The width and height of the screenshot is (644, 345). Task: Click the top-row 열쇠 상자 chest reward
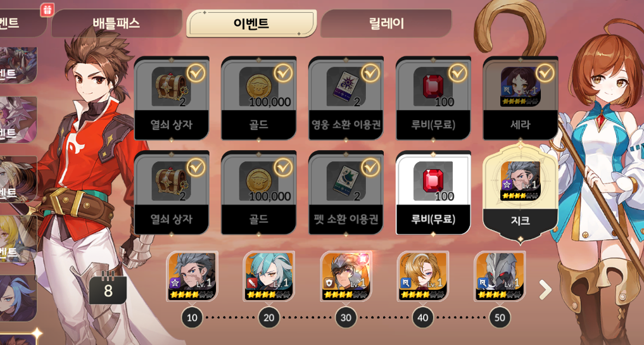point(172,99)
